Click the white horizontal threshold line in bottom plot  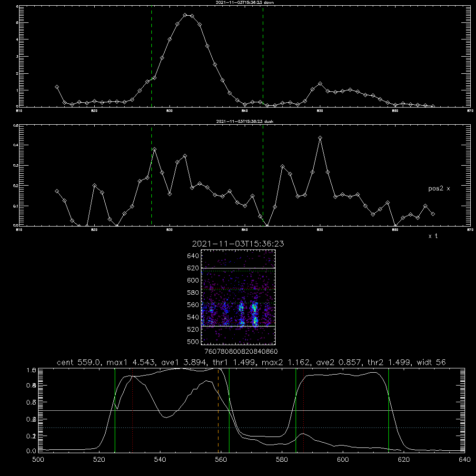tap(251, 410)
